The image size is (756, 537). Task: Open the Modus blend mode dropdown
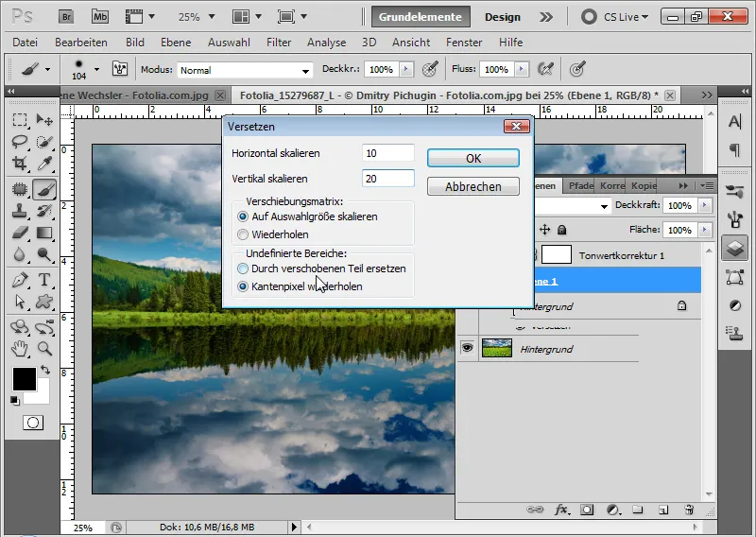tap(245, 71)
